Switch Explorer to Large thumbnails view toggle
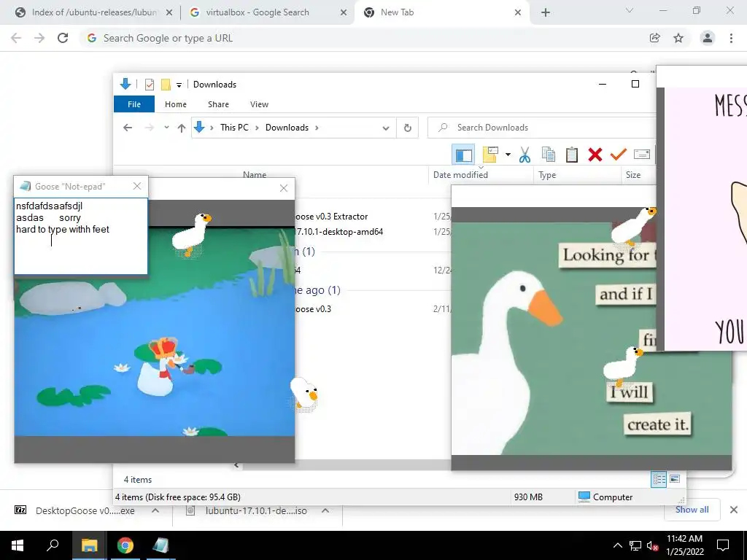Viewport: 747px width, 560px height. coord(675,479)
